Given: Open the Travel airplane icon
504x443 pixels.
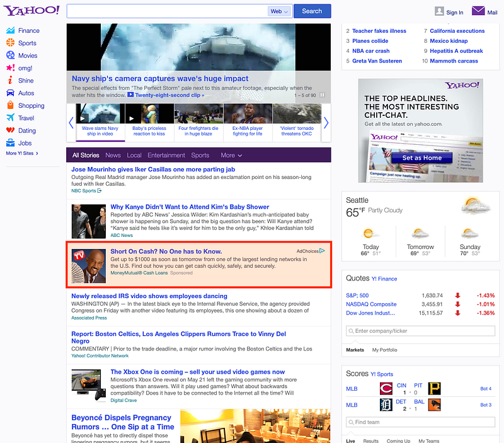Looking at the screenshot, I should [x=10, y=118].
